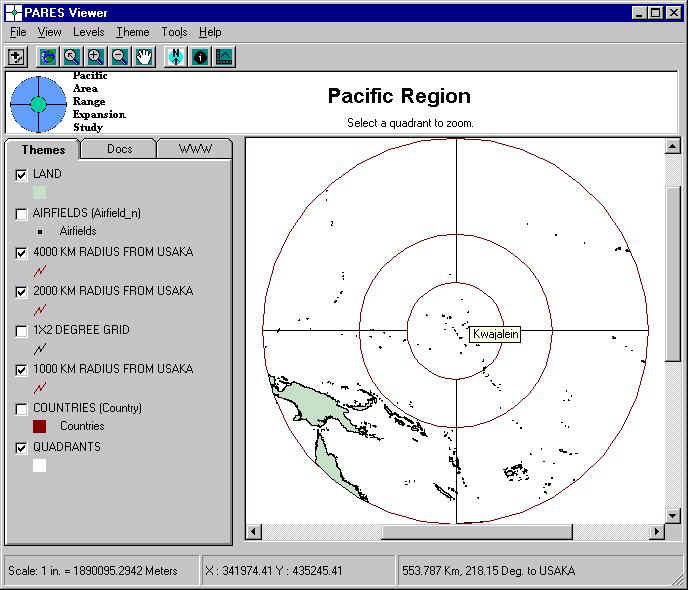The image size is (688, 590).
Task: Switch to the WWW tab
Action: pos(195,149)
